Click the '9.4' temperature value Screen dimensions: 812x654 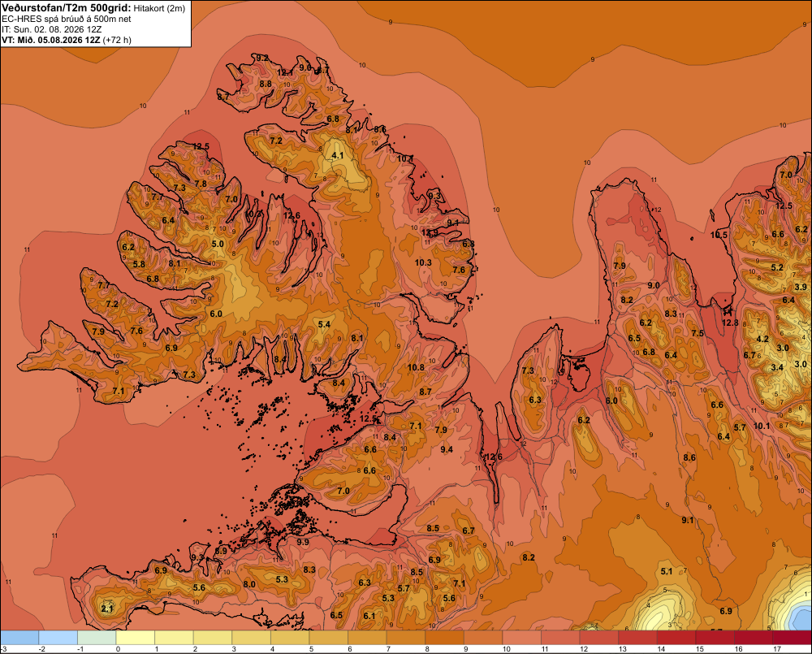[447, 449]
